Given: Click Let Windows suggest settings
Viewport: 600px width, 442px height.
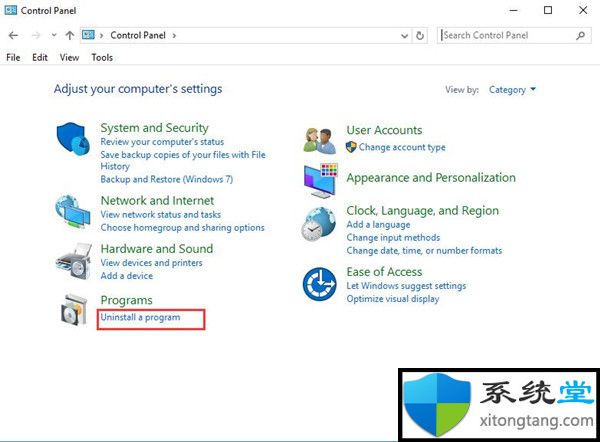Looking at the screenshot, I should 406,286.
